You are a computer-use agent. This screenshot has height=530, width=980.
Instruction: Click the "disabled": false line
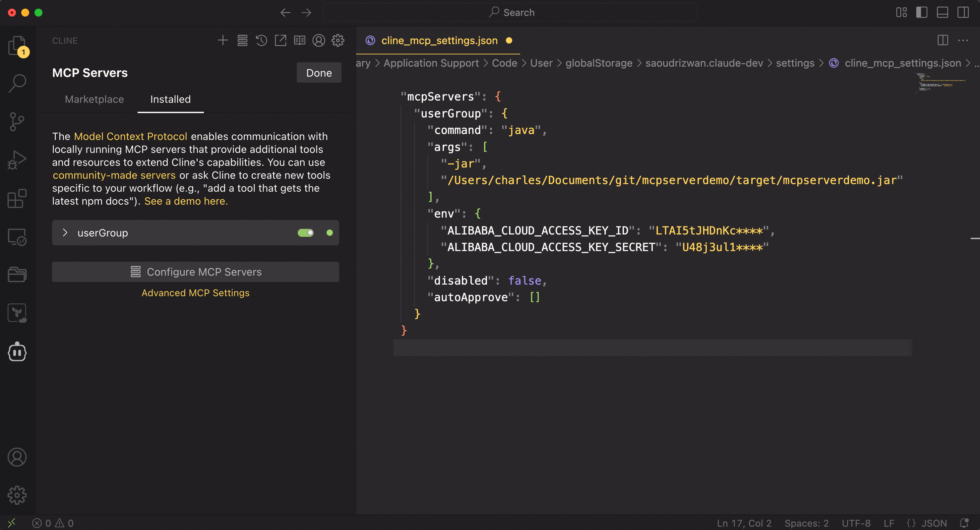(x=487, y=280)
